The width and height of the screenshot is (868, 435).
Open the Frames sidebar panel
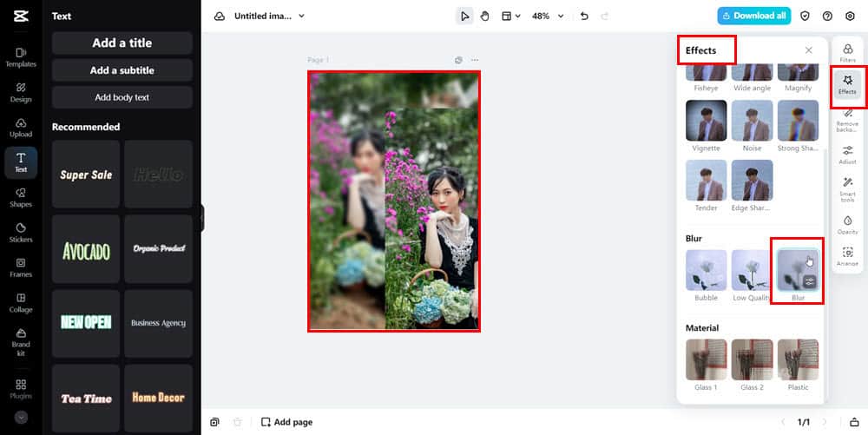21,268
